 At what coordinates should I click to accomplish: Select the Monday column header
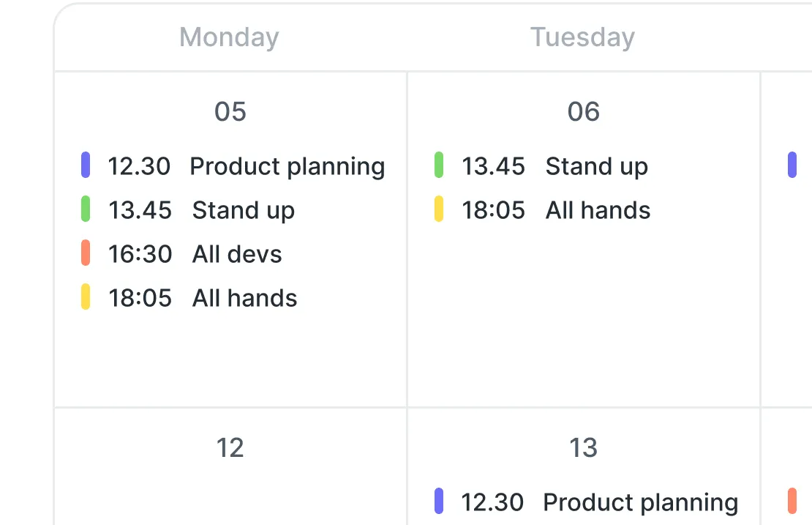coord(230,37)
